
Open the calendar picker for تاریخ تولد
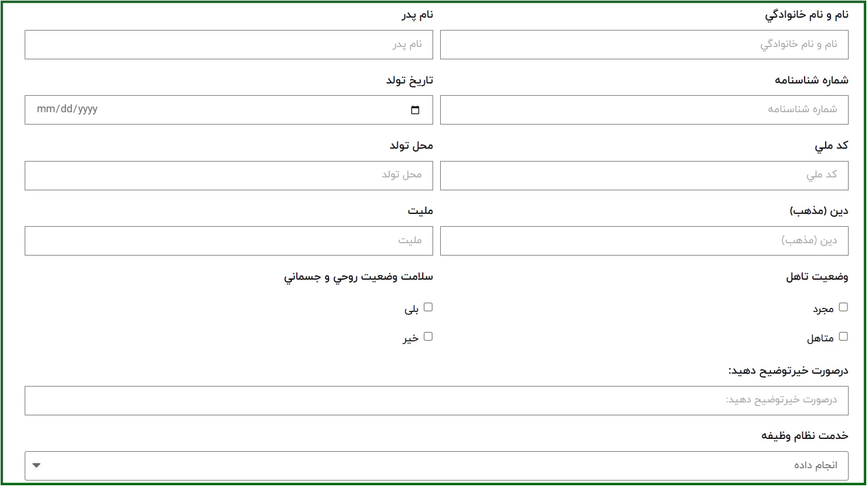415,110
